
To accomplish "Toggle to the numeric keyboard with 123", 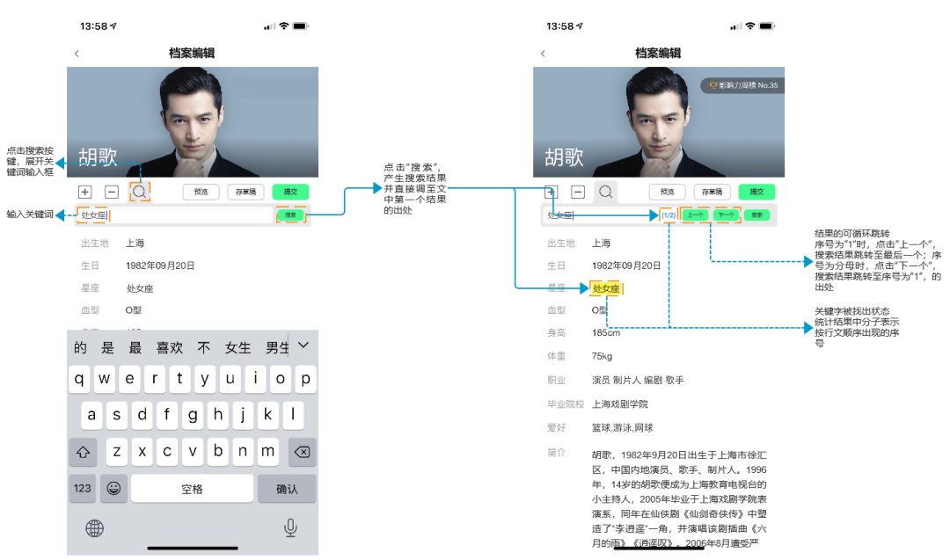I will [x=82, y=489].
